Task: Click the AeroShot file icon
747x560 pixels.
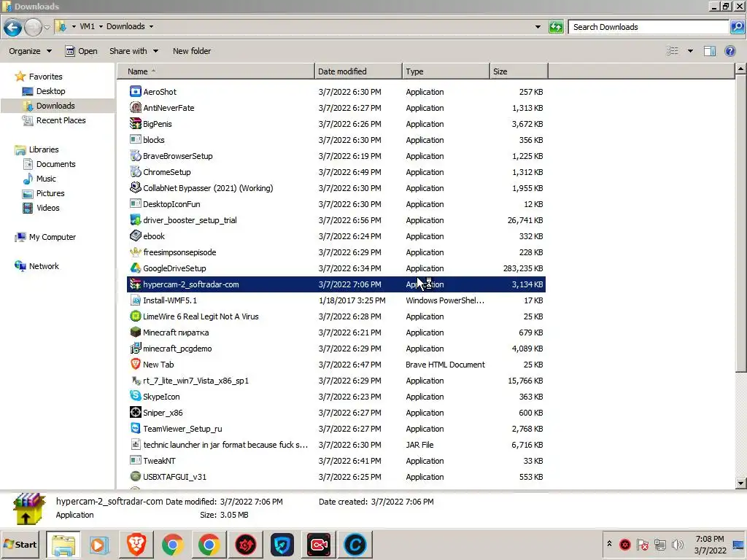Action: [135, 91]
